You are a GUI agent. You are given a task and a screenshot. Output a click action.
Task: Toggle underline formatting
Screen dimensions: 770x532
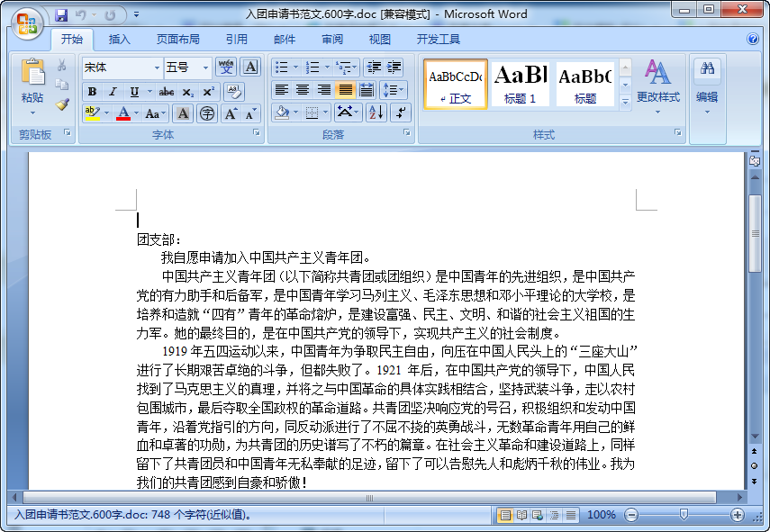pyautogui.click(x=134, y=92)
